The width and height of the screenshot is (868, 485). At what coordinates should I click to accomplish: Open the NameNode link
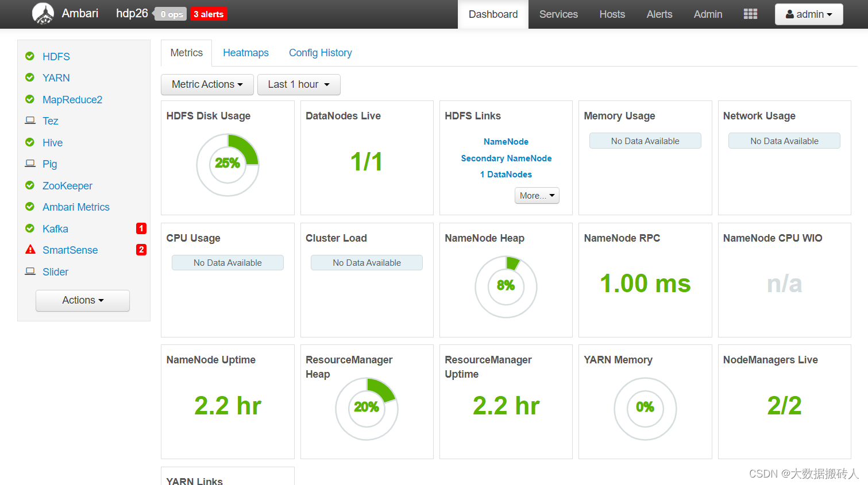tap(506, 142)
